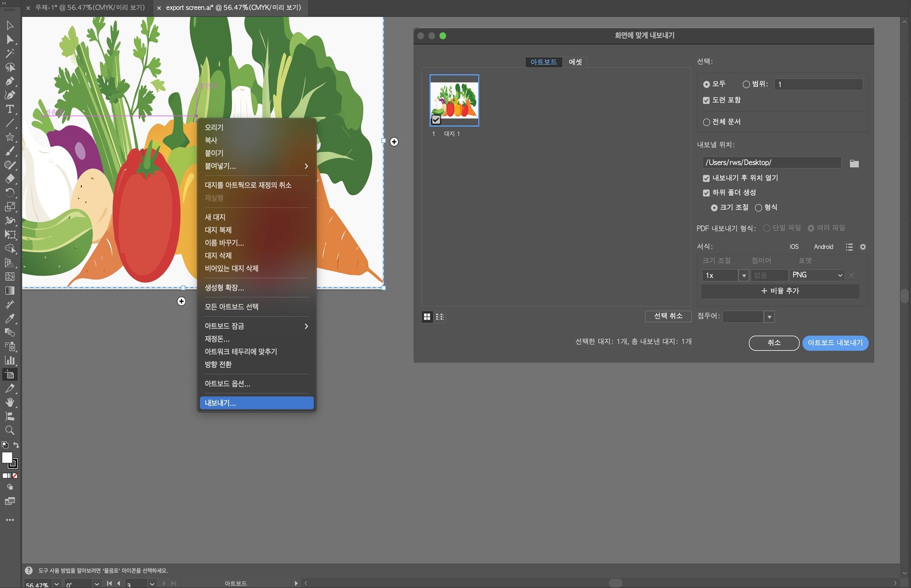911x588 pixels.
Task: Expand the 1x scale dropdown
Action: click(744, 276)
